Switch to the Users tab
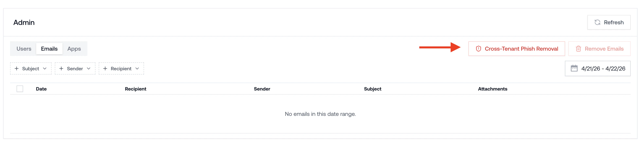This screenshot has width=644, height=143. [23, 49]
